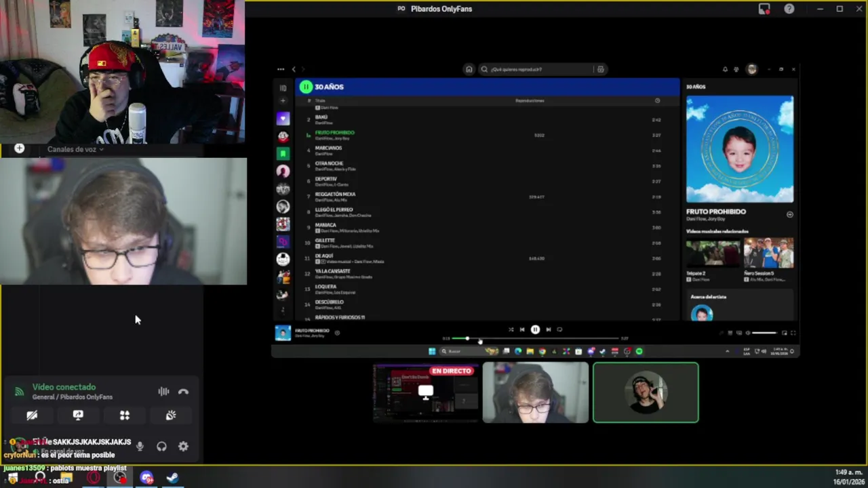Open Spotify notifications bell
Image resolution: width=868 pixels, height=488 pixels.
[x=725, y=69]
